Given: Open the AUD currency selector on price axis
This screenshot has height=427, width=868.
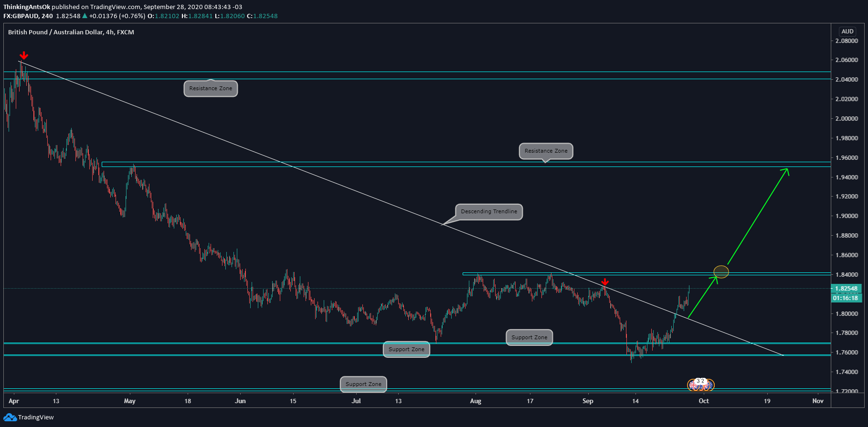Looking at the screenshot, I should coord(847,31).
